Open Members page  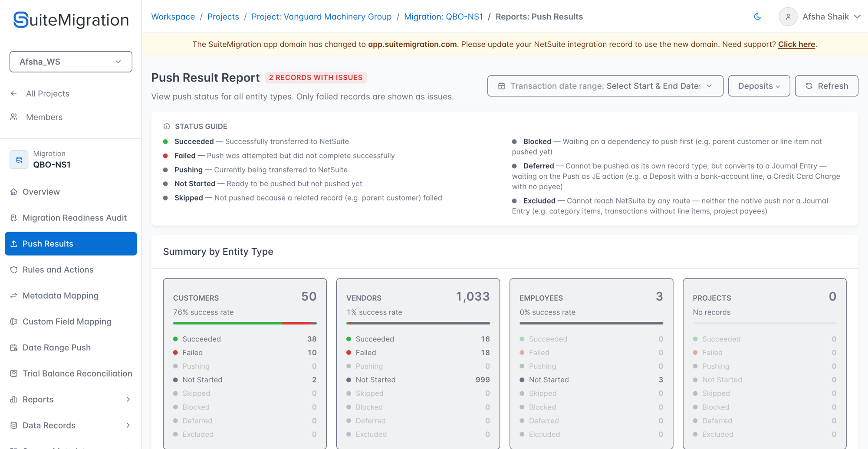(44, 117)
